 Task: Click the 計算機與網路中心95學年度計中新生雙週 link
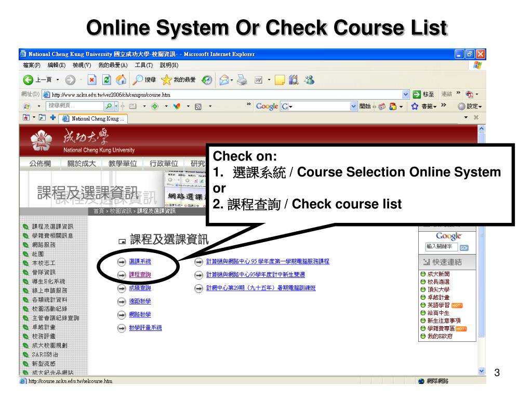[256, 275]
